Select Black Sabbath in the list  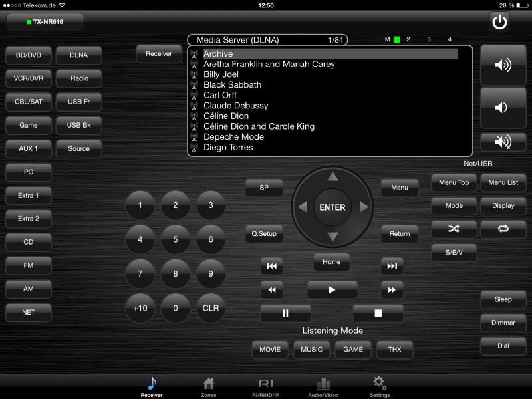(x=232, y=85)
